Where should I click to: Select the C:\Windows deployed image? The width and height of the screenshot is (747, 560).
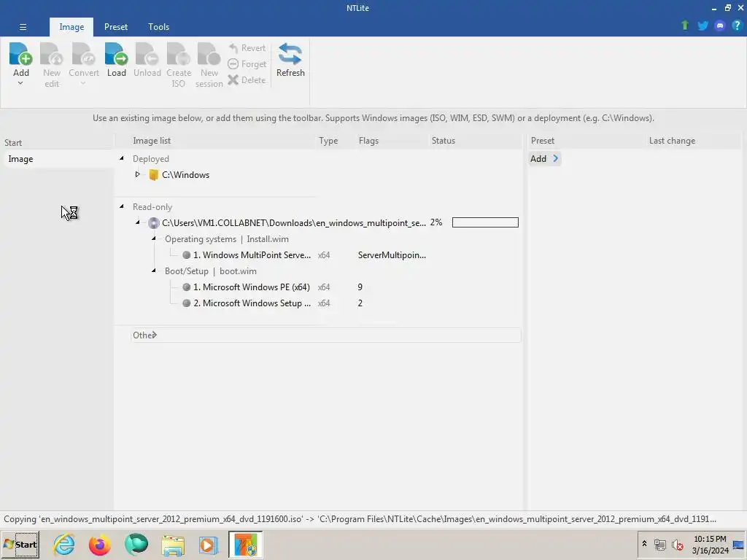186,175
